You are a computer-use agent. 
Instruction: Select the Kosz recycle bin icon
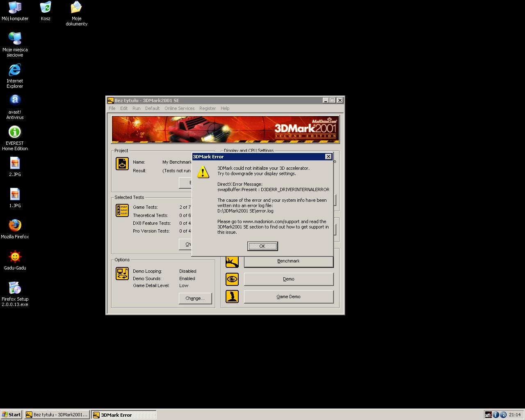pos(46,11)
